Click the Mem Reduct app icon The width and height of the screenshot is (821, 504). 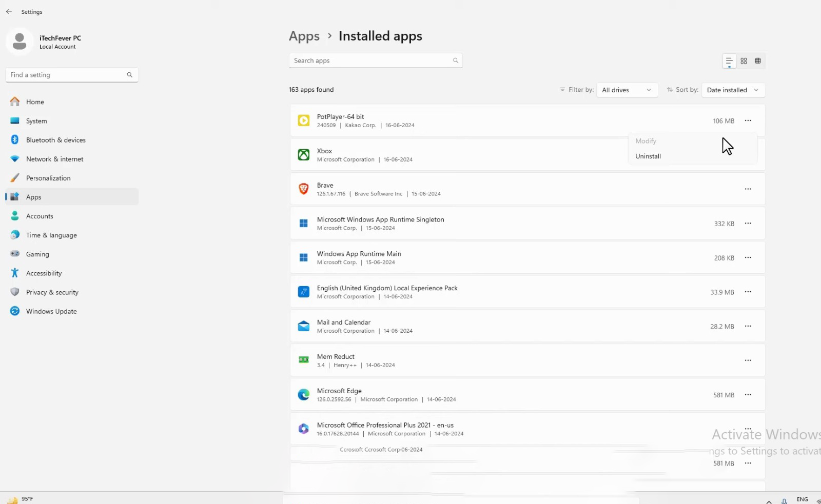(x=304, y=360)
